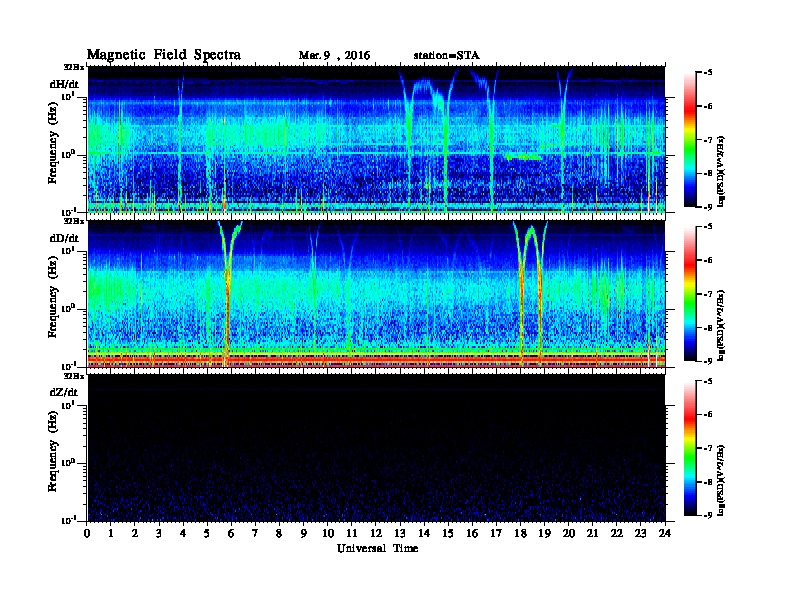Click hour '19' on the time axis
Image resolution: width=792 pixels, height=612 pixels.
544,533
